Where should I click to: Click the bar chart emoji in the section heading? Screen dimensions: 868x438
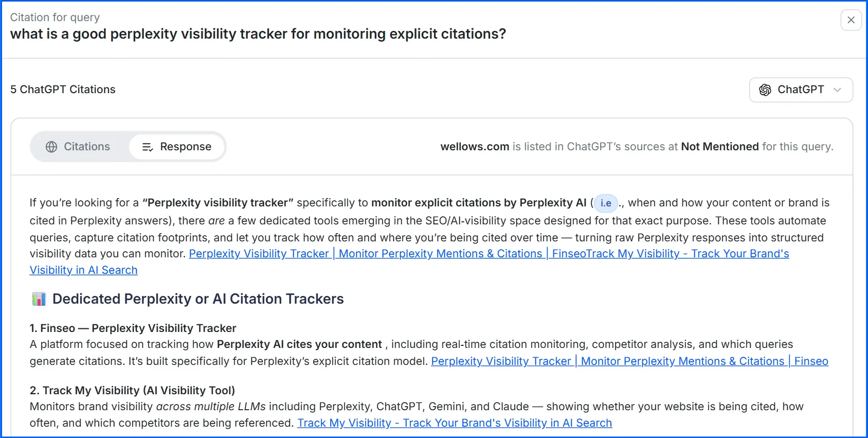(38, 299)
